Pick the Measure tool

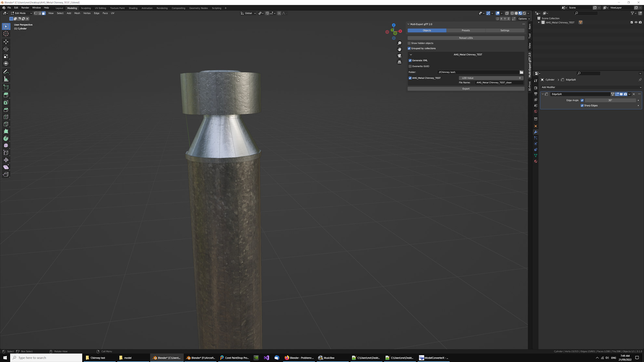(6, 79)
